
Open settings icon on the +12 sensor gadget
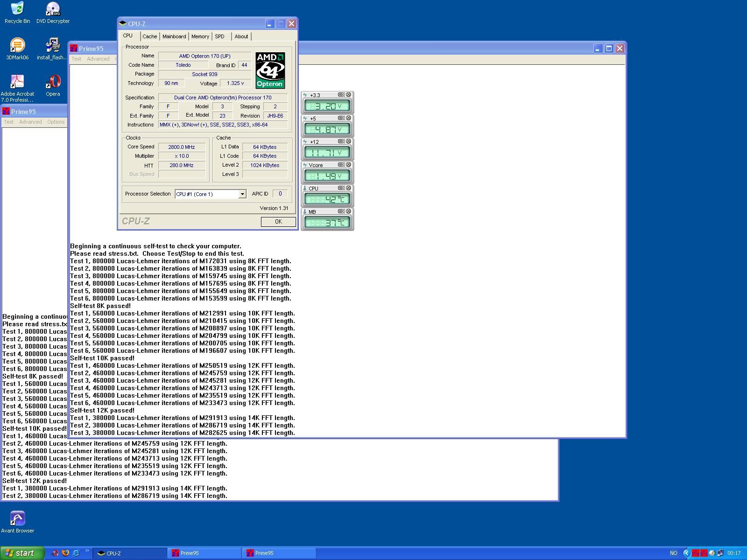coord(341,141)
